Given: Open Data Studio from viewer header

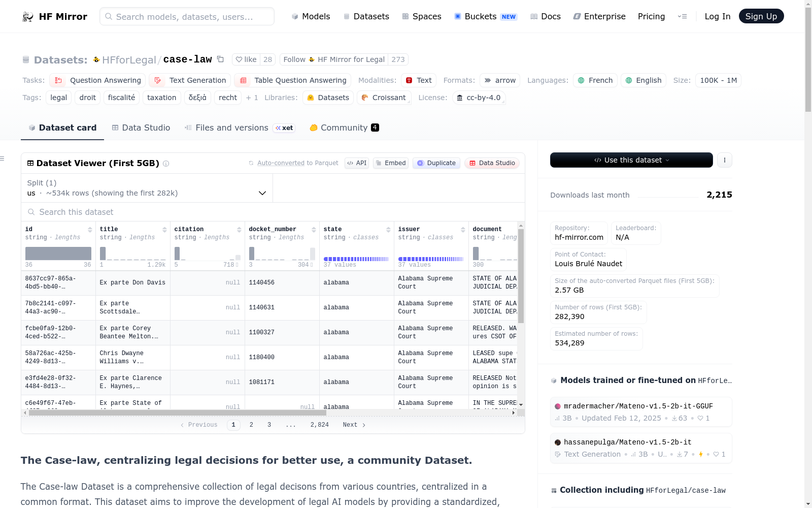Looking at the screenshot, I should [x=492, y=163].
